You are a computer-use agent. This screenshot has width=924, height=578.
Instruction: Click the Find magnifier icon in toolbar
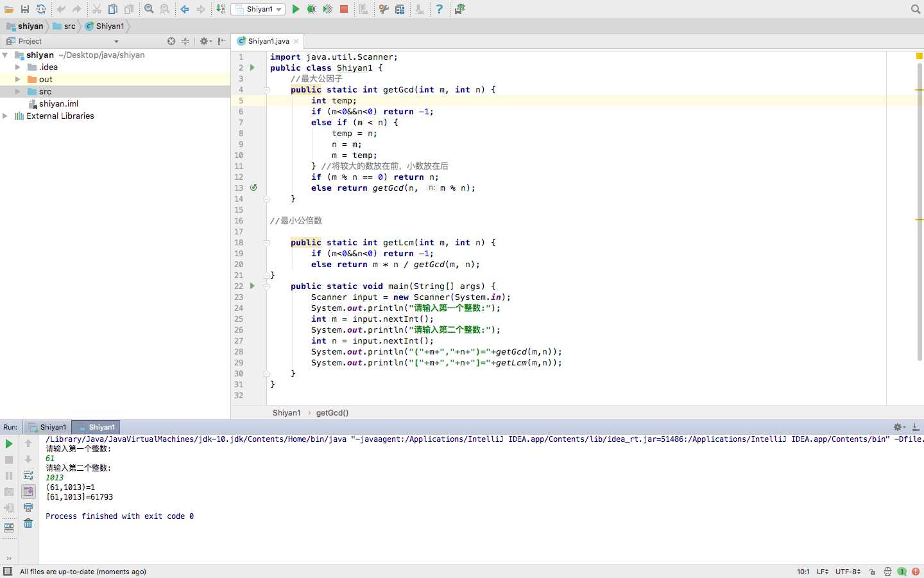(x=149, y=9)
